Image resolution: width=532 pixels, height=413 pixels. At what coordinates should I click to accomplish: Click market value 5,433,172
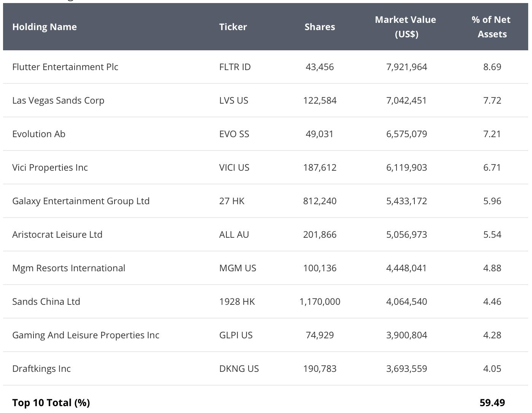(x=406, y=201)
